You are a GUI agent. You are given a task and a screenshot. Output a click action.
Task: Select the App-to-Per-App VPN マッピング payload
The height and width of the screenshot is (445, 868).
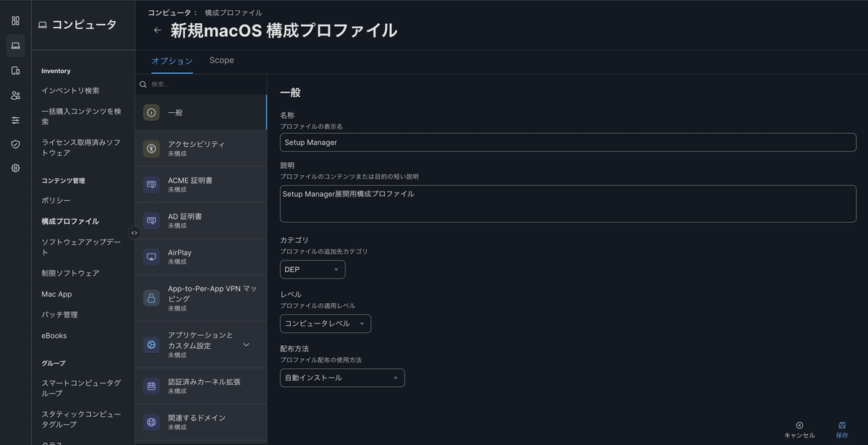[x=151, y=297]
